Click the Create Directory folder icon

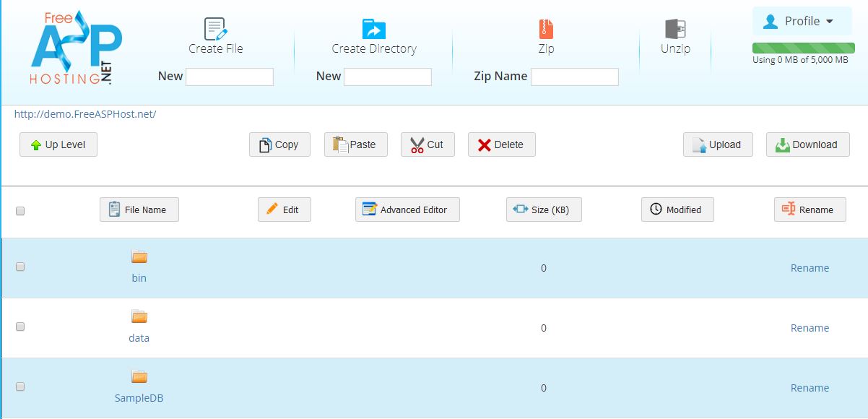[374, 29]
